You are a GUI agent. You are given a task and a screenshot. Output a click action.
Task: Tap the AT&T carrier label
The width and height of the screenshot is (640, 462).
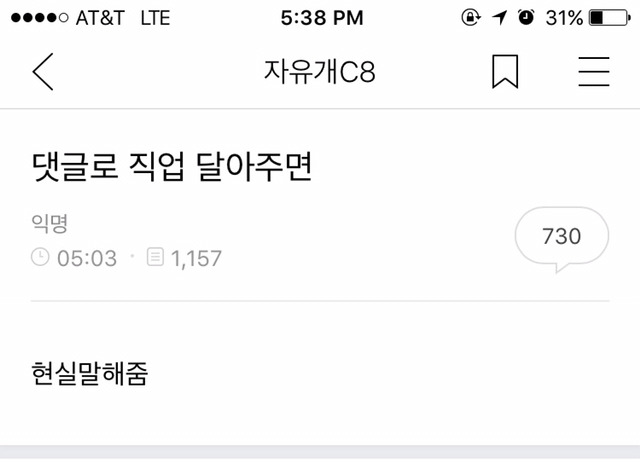pos(100,18)
